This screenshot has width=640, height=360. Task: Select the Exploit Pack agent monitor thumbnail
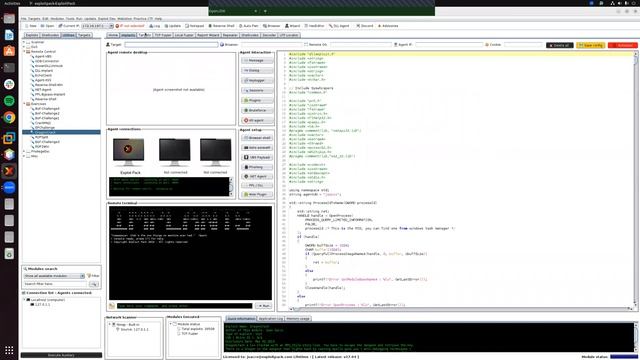[x=128, y=152]
